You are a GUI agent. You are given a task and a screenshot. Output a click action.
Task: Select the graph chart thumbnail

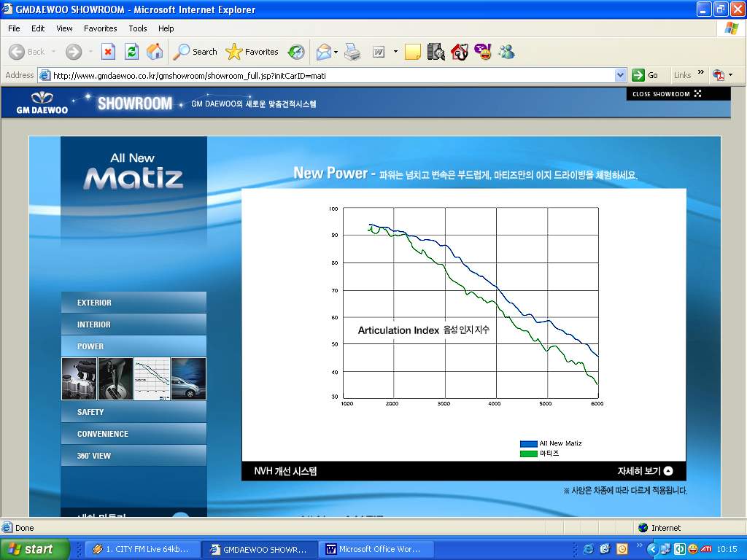click(x=152, y=379)
